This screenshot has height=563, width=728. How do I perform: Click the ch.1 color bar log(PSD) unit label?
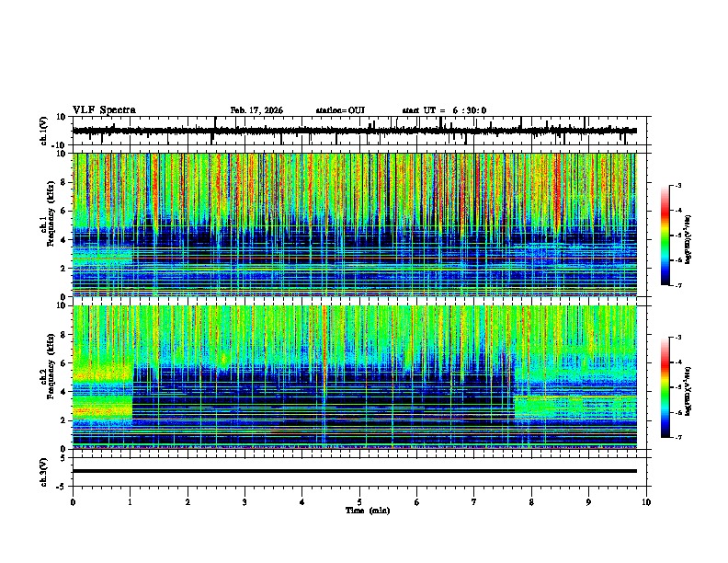(x=688, y=239)
